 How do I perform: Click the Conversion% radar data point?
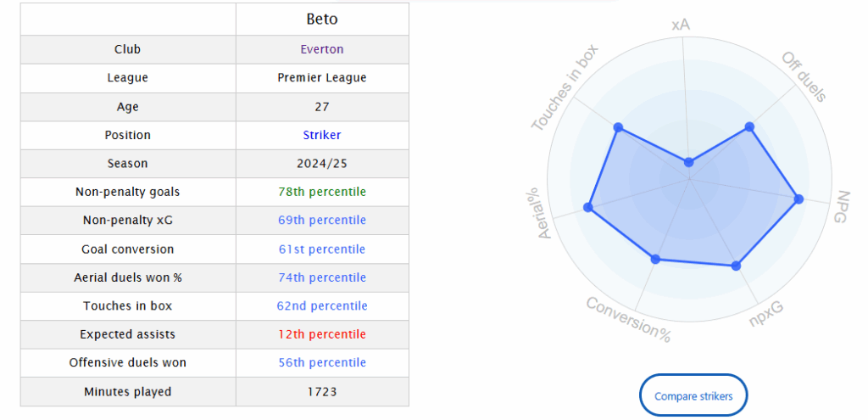tap(654, 259)
